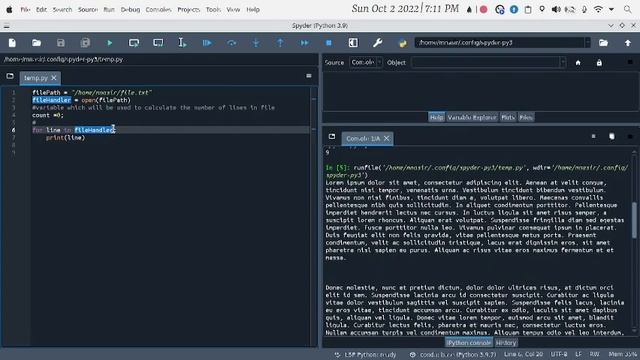Browse for a working directory
Viewport: 640px width, 360px height.
click(603, 43)
